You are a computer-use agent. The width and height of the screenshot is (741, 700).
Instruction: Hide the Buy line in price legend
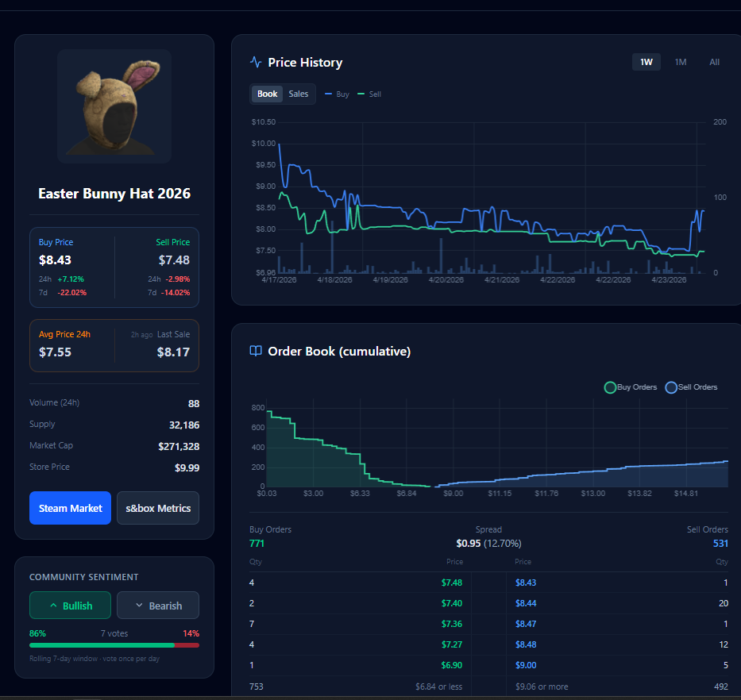click(337, 94)
